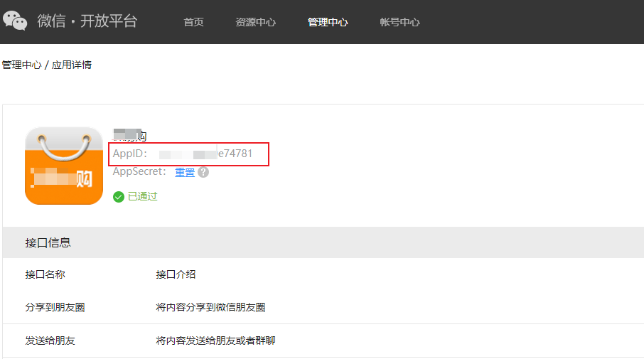Click the 重置 link to reset AppSecret
This screenshot has height=359, width=644.
(185, 172)
